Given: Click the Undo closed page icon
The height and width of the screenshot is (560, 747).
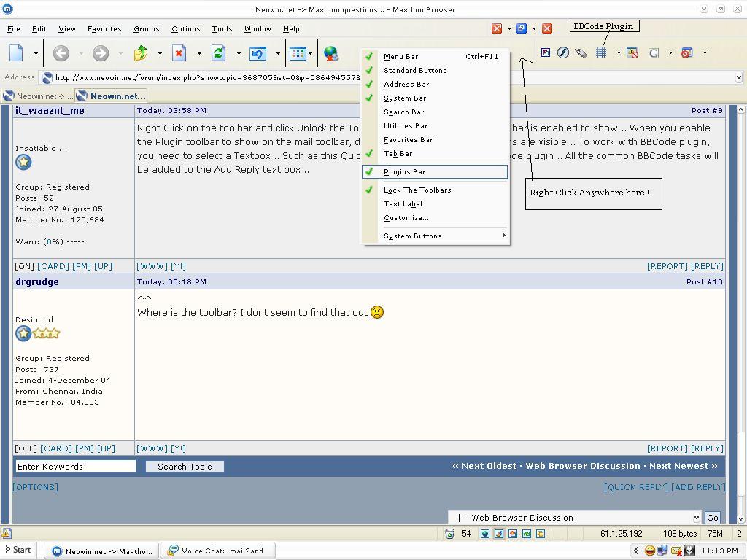Looking at the screenshot, I should (x=258, y=53).
